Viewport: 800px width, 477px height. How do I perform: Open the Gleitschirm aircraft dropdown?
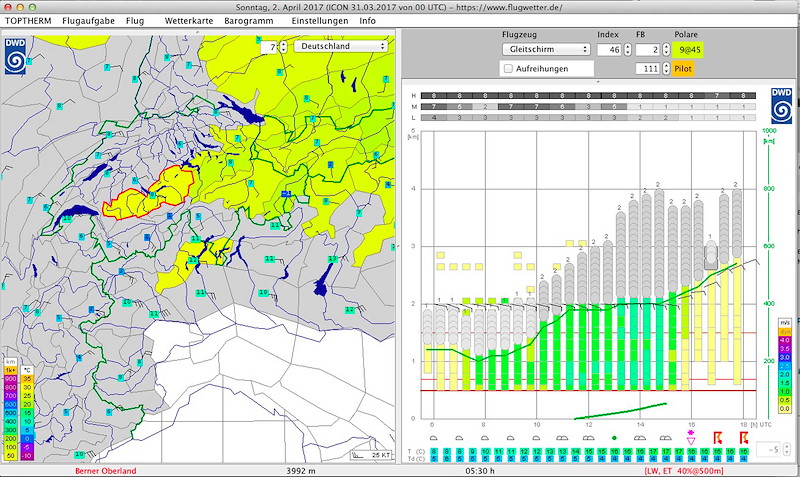pos(545,48)
